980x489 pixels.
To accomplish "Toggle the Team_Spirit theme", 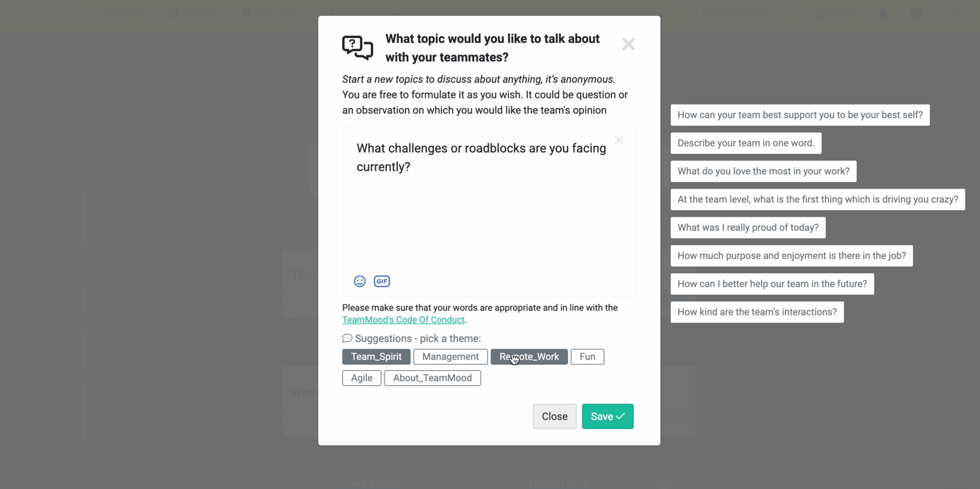I will click(377, 357).
